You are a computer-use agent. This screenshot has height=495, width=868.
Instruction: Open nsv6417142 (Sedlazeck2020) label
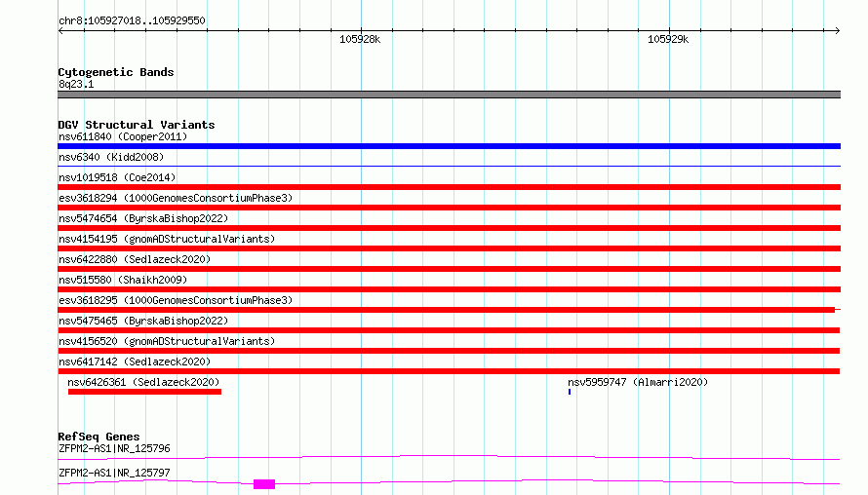[x=135, y=362]
